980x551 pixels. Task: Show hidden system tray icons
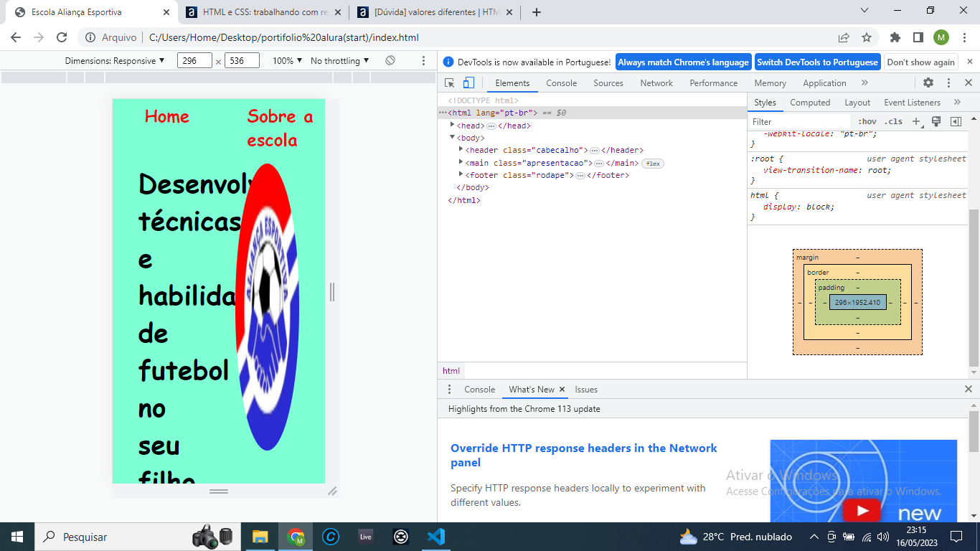pyautogui.click(x=814, y=537)
